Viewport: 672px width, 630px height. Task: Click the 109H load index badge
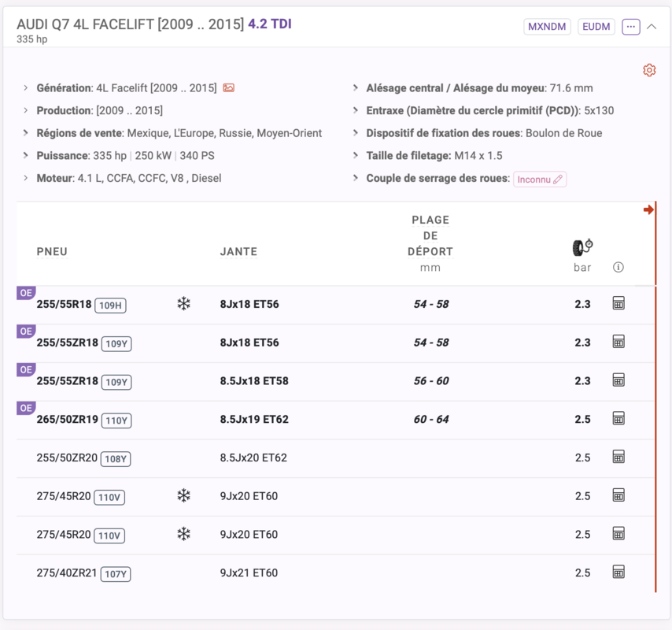(x=110, y=306)
